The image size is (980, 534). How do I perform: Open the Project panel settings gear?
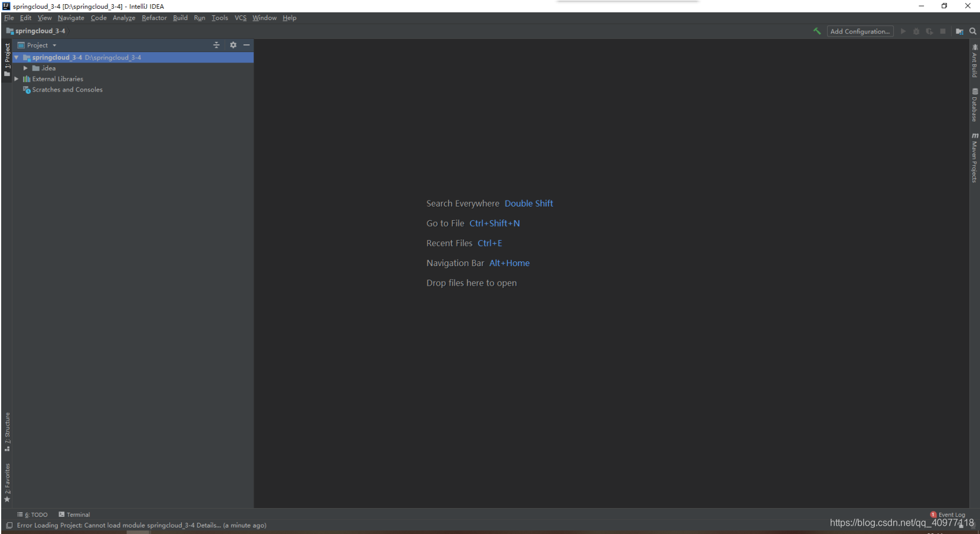pos(233,45)
